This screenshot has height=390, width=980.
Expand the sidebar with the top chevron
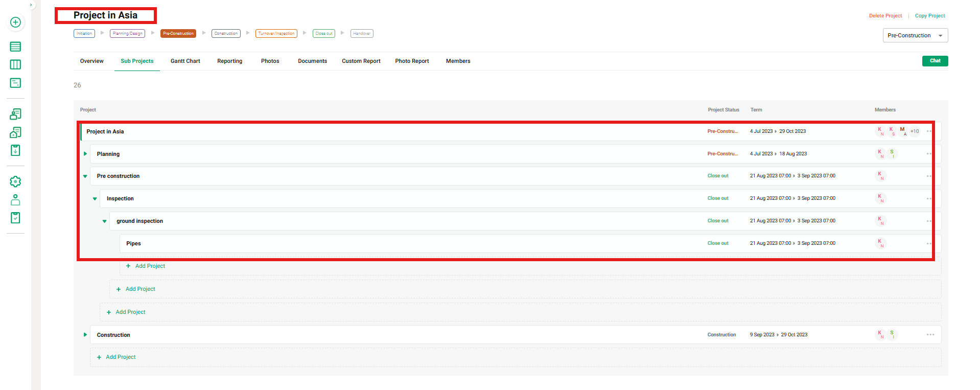pyautogui.click(x=31, y=5)
